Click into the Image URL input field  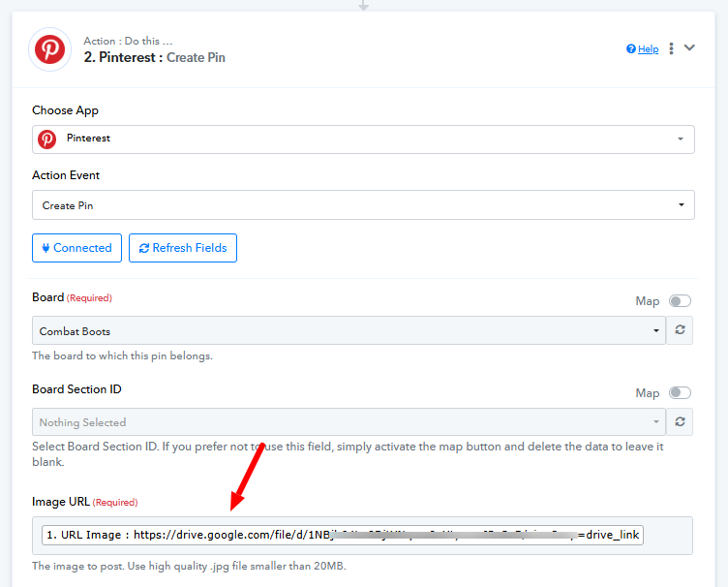tap(362, 536)
